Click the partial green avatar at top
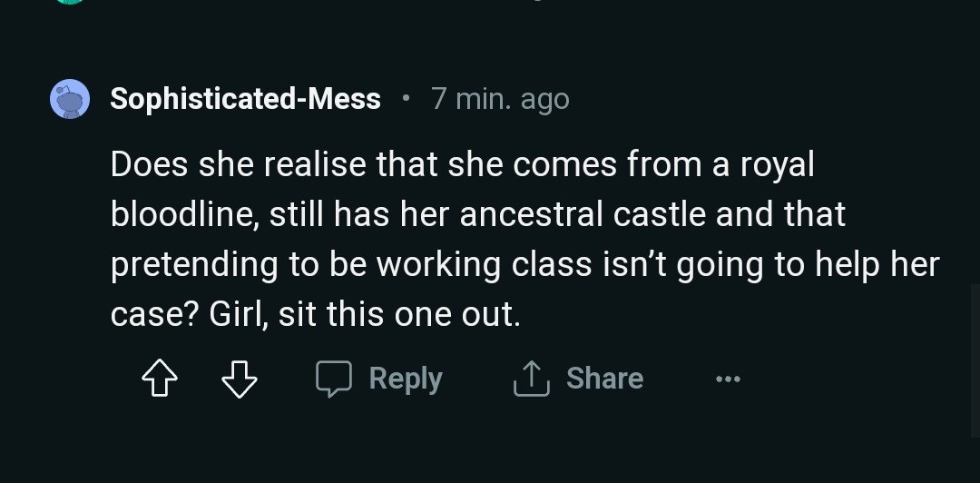 [70, 3]
